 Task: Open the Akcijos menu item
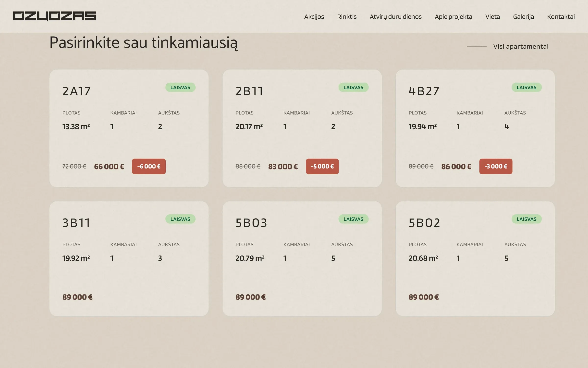314,17
